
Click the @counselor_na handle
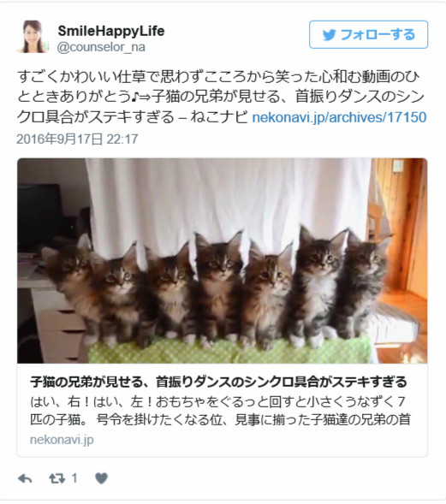click(x=101, y=47)
